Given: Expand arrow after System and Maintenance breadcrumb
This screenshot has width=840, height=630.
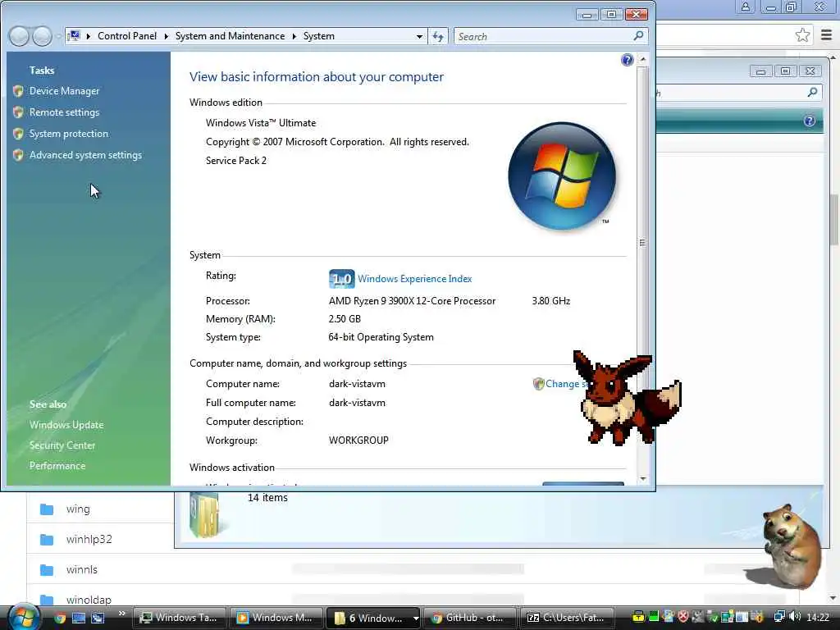Looking at the screenshot, I should (x=294, y=36).
